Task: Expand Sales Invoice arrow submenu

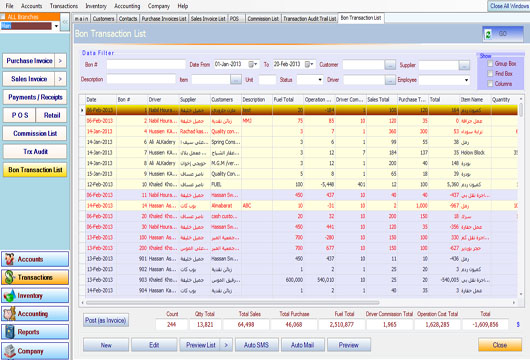Action: [x=60, y=79]
